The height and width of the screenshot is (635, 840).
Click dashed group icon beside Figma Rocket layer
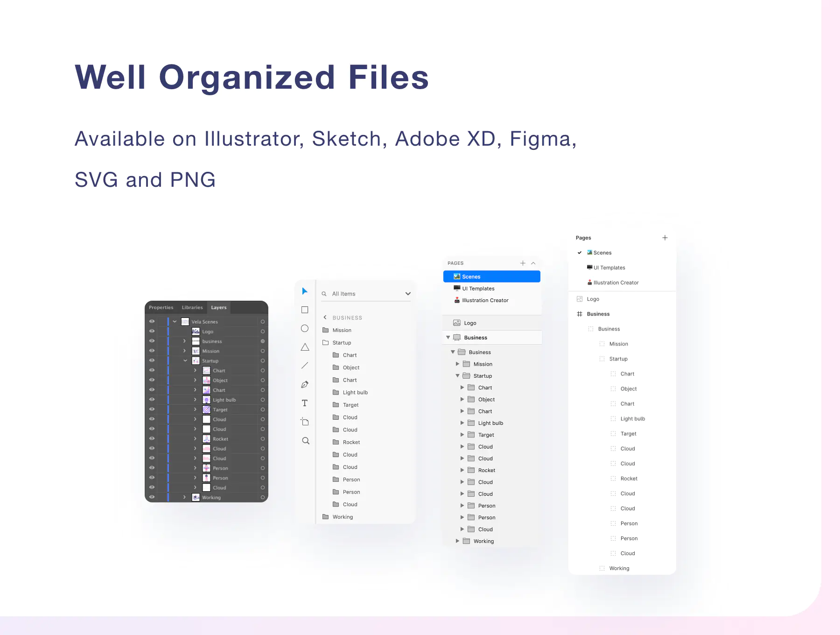[x=613, y=479]
